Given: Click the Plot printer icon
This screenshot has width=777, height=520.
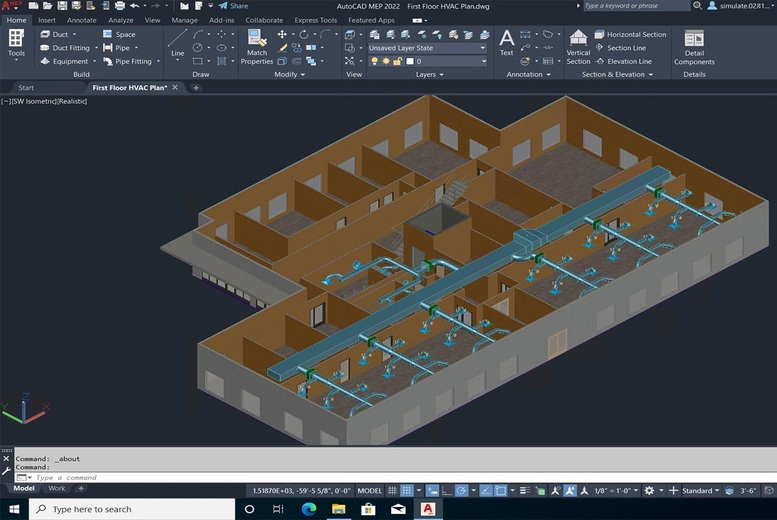Looking at the screenshot, I should tap(120, 6).
